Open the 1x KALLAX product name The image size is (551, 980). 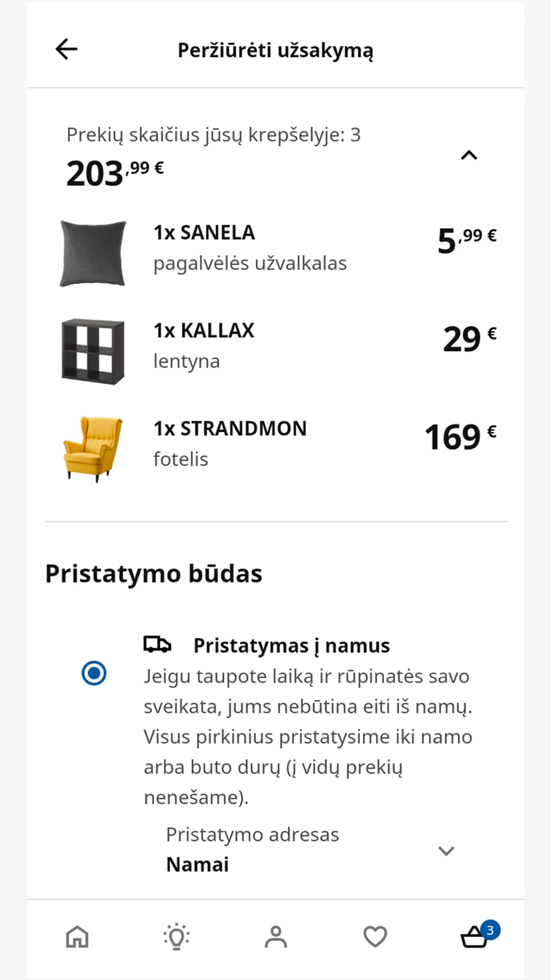(204, 331)
